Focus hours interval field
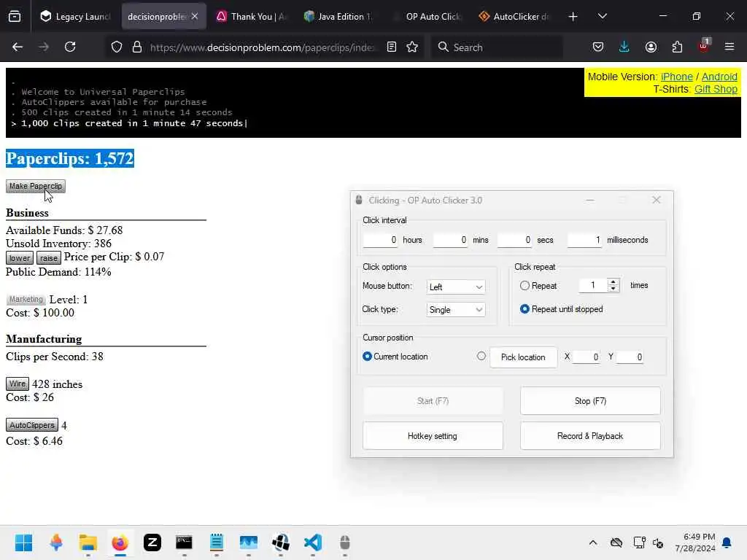Viewport: 747px width, 560px height. click(380, 240)
